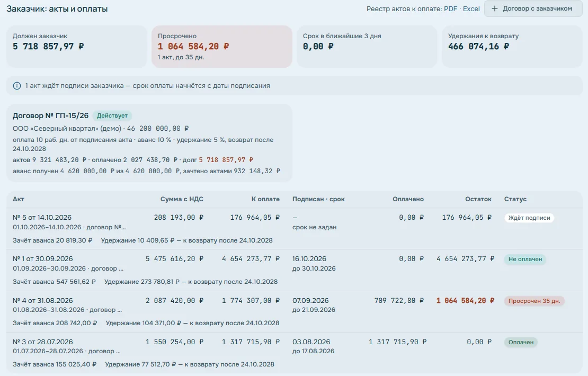Click the signing date 03.08.2026

(x=311, y=342)
